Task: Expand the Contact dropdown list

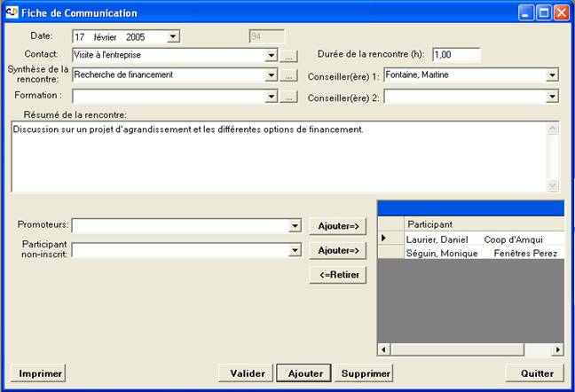Action: point(272,55)
